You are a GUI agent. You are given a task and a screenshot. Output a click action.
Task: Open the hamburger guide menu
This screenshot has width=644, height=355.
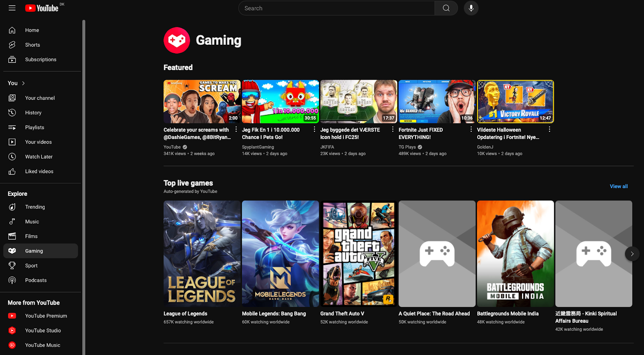tap(12, 8)
